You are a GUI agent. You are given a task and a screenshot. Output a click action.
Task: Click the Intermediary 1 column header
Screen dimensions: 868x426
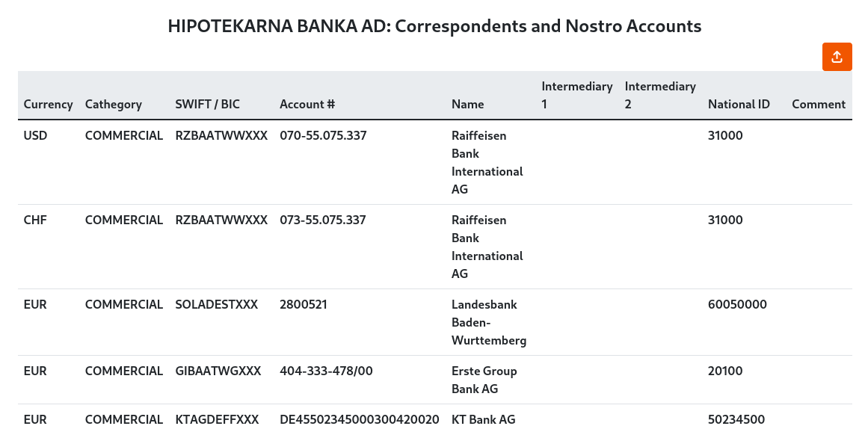(x=576, y=95)
